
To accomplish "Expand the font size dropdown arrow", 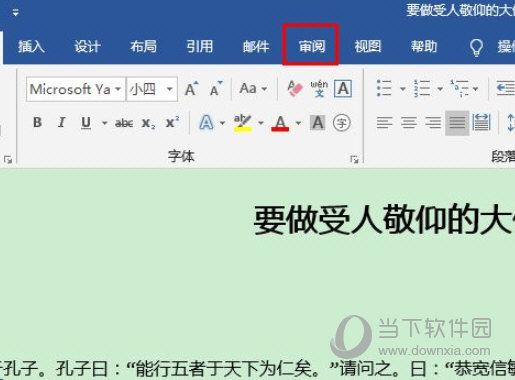I will [x=170, y=89].
